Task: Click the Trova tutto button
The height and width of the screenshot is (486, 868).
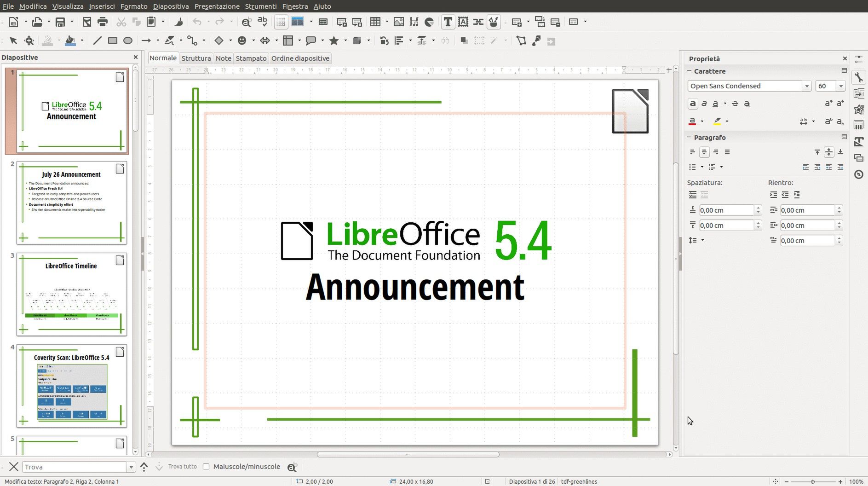Action: pyautogui.click(x=183, y=467)
